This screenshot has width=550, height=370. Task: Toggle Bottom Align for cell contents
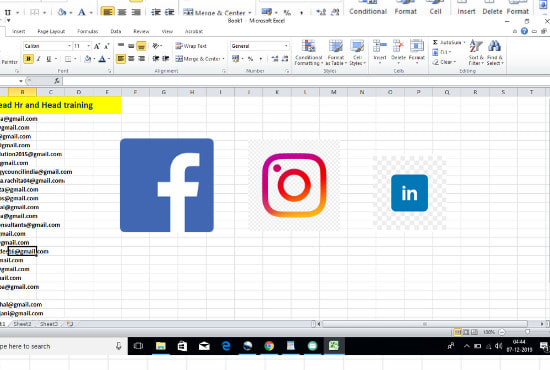tap(141, 46)
